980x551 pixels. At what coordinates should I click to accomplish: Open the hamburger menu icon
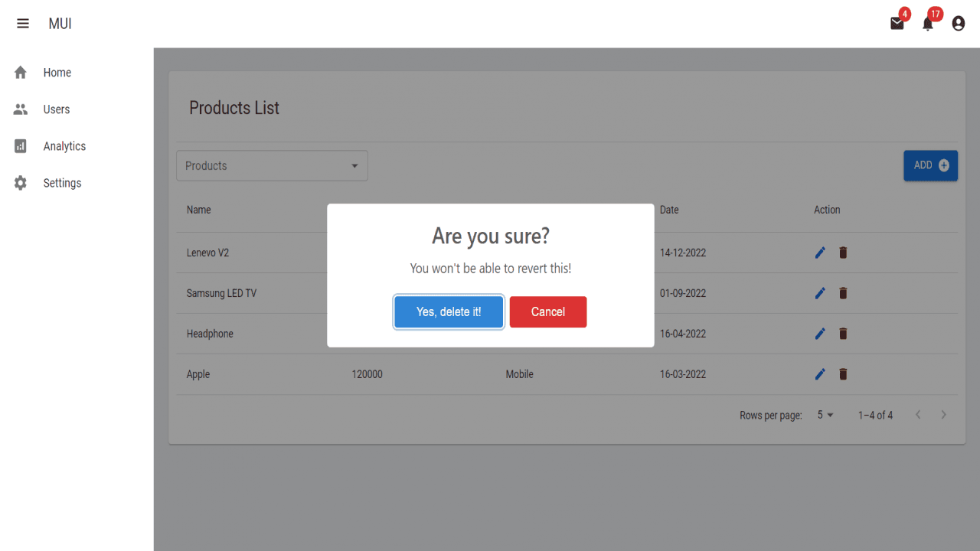pos(23,24)
